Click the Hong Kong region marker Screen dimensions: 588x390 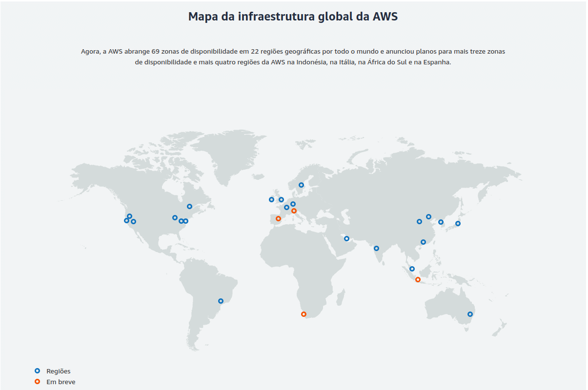[423, 242]
